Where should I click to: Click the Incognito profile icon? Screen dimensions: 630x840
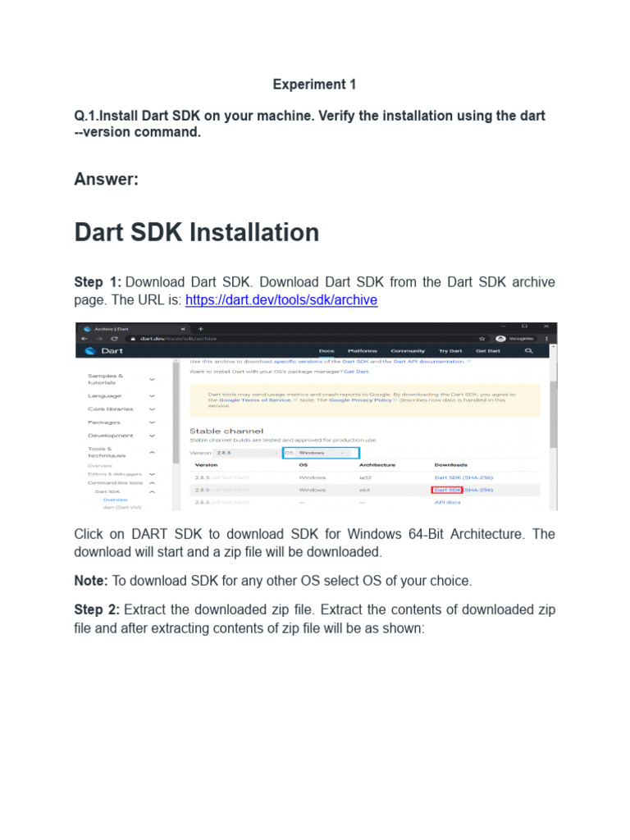point(500,339)
